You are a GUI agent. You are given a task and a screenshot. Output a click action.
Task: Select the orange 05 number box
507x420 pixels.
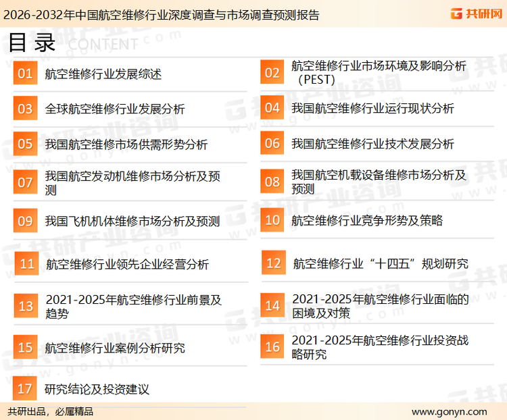pyautogui.click(x=25, y=144)
